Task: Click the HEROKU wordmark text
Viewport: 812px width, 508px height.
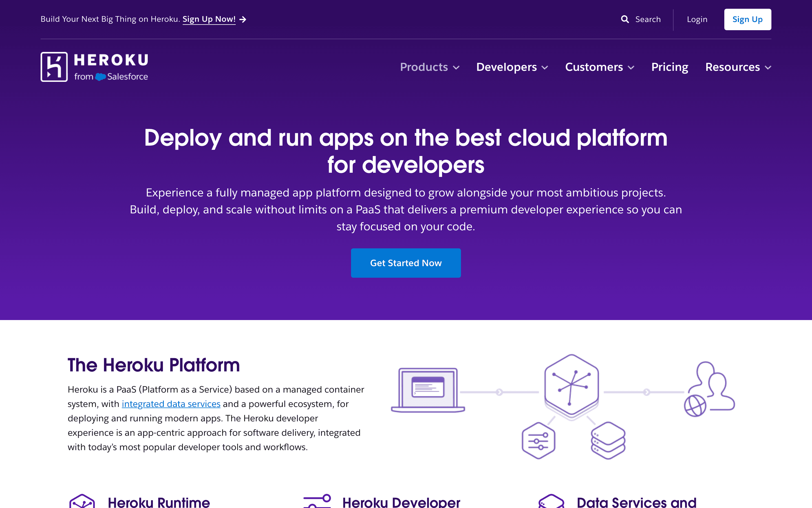Action: coord(111,60)
